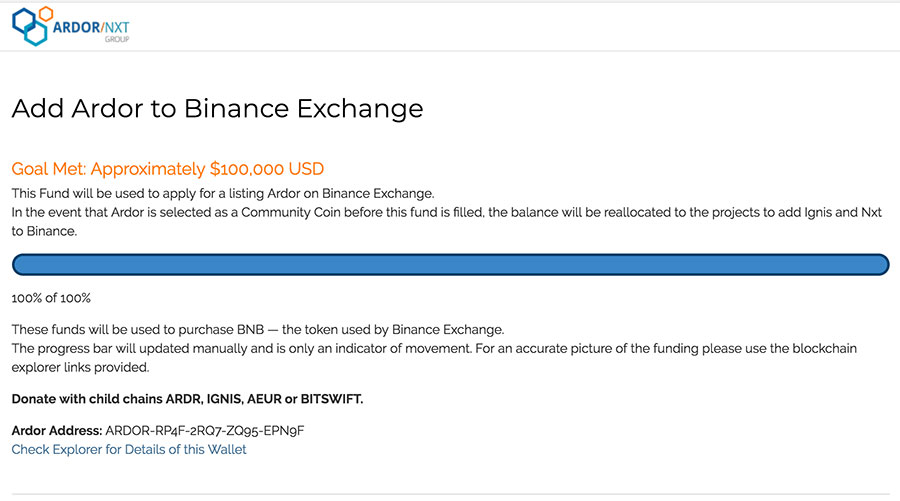Click the Community Coin reallocation paragraph
This screenshot has height=501, width=900.
[447, 222]
